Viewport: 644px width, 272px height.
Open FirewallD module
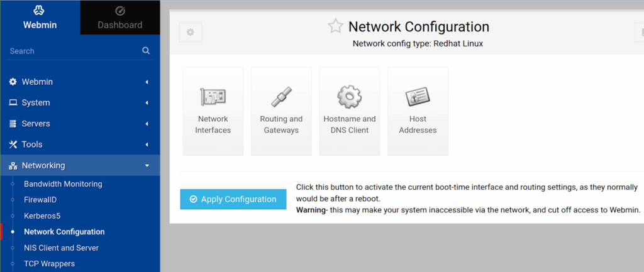coord(40,200)
